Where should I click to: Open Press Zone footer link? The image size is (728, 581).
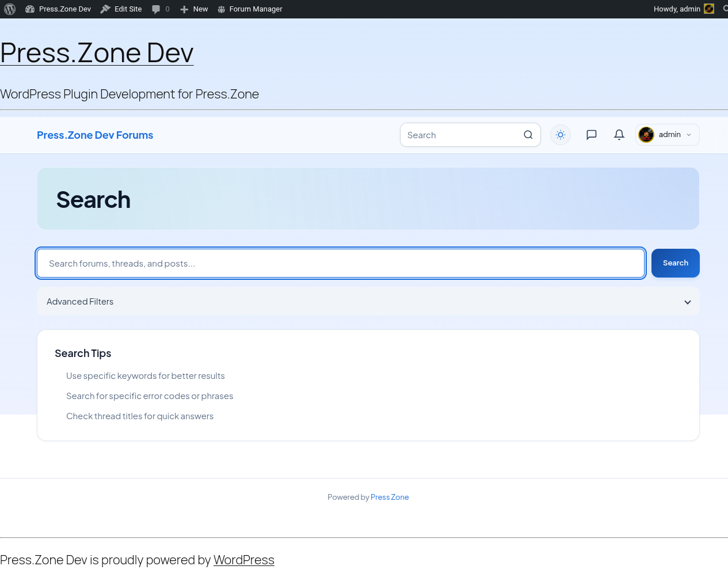point(390,498)
